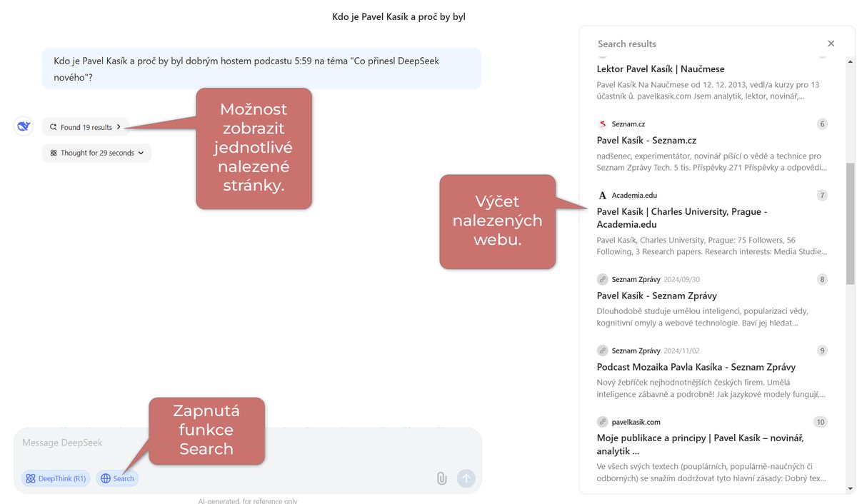Viewport: 857px width, 504px height.
Task: Click the date 2024/11/02
Action: [681, 351]
